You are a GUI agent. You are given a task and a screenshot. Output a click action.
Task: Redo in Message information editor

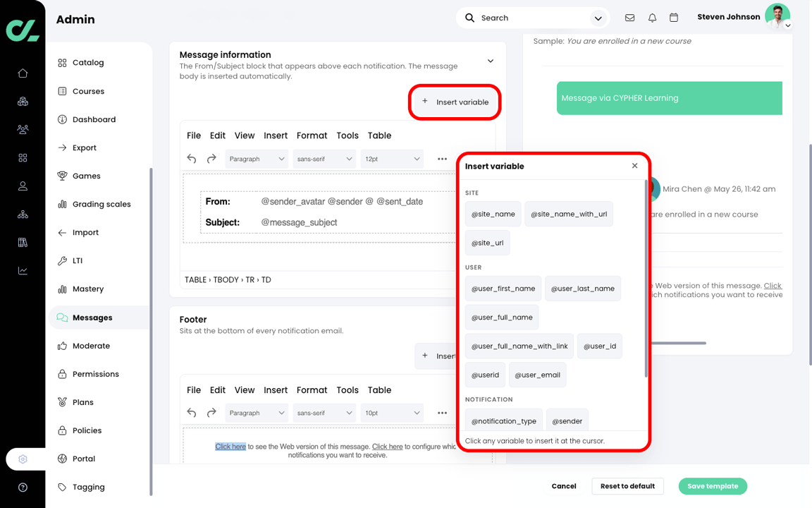pyautogui.click(x=211, y=159)
